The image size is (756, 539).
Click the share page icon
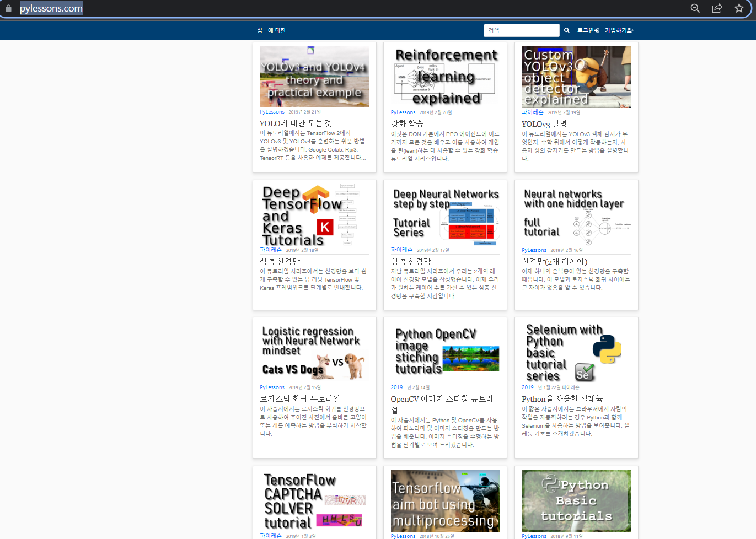click(717, 8)
